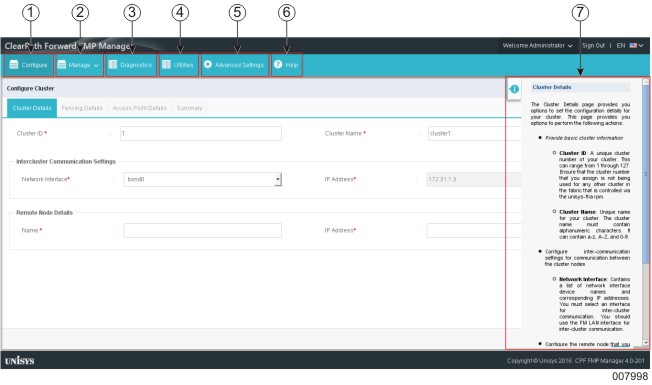Click the Remote Node Name input field
The image size is (652, 385).
point(202,230)
